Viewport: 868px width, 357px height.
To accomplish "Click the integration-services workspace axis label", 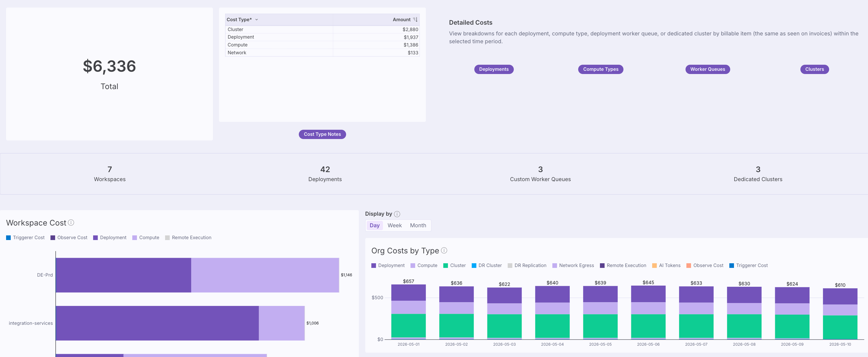I will (31, 323).
